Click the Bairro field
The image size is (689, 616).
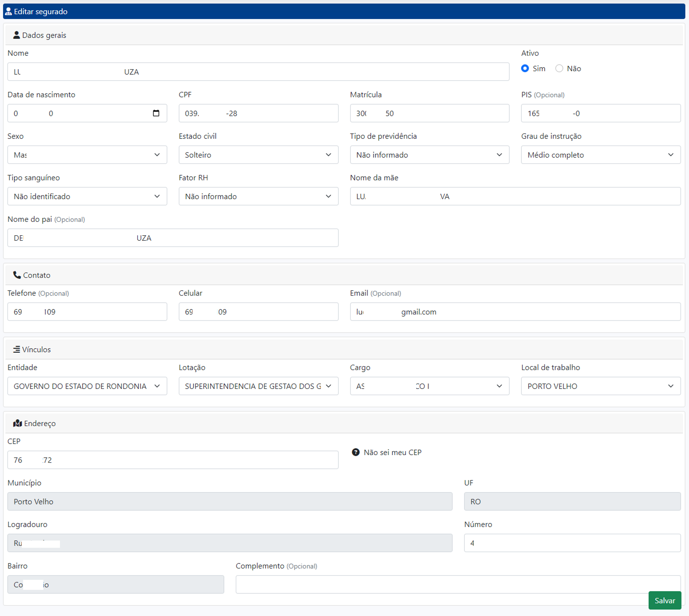point(116,584)
